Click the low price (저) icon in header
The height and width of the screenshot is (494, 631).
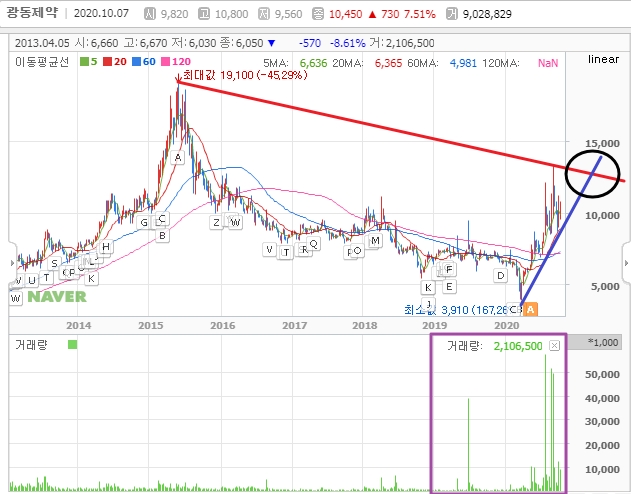264,14
